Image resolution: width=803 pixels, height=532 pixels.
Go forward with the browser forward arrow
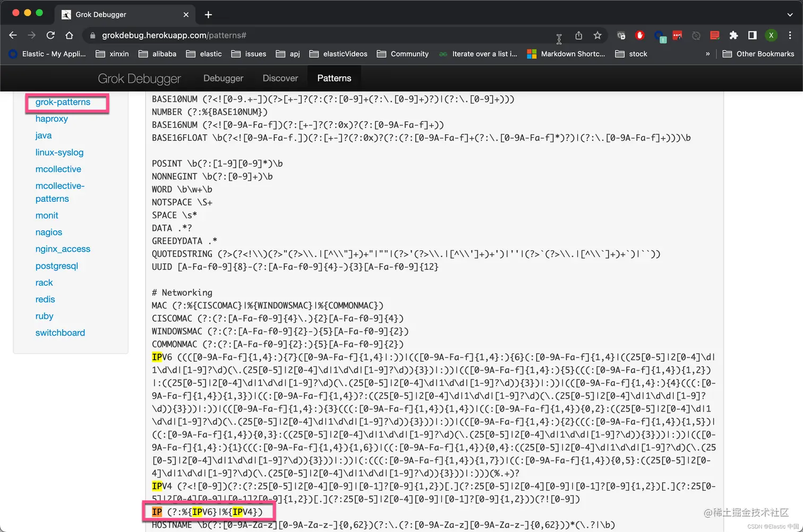tap(32, 35)
